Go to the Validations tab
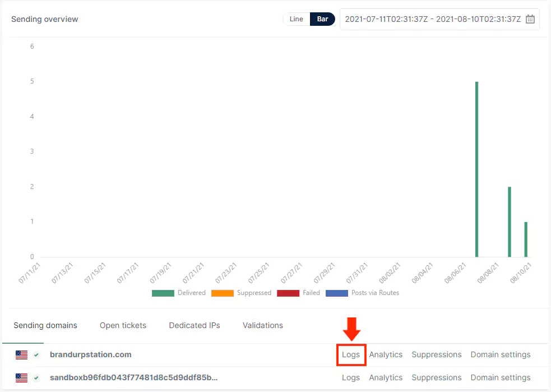This screenshot has height=392, width=551. tap(263, 326)
